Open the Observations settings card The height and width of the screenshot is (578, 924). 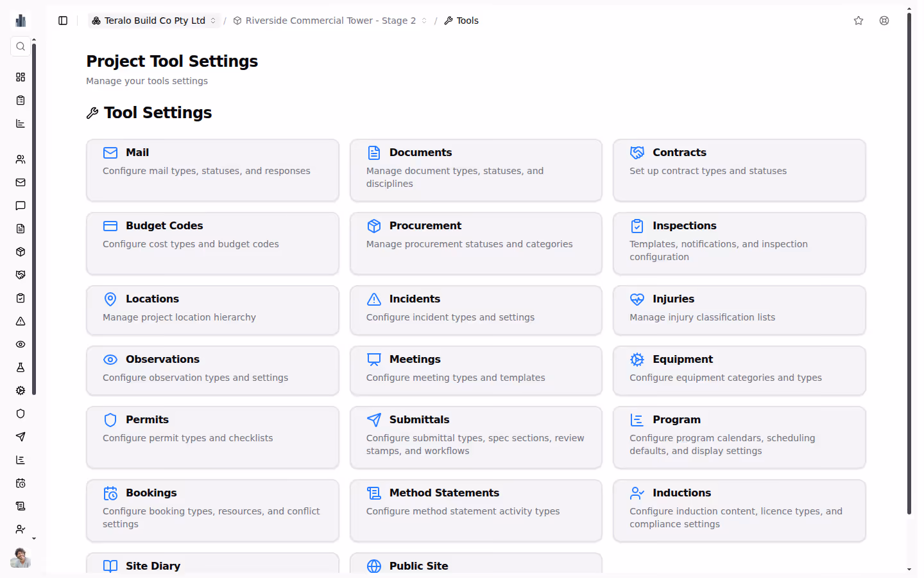coord(212,371)
